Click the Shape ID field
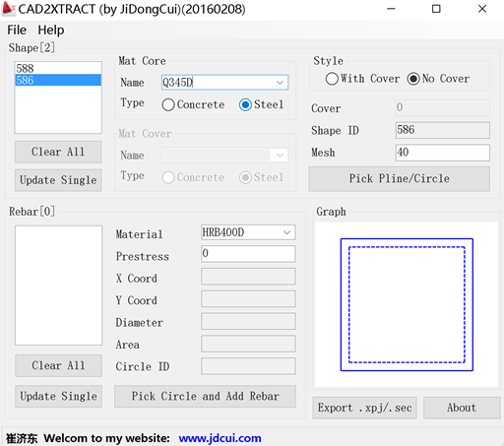504x446 pixels. point(443,130)
